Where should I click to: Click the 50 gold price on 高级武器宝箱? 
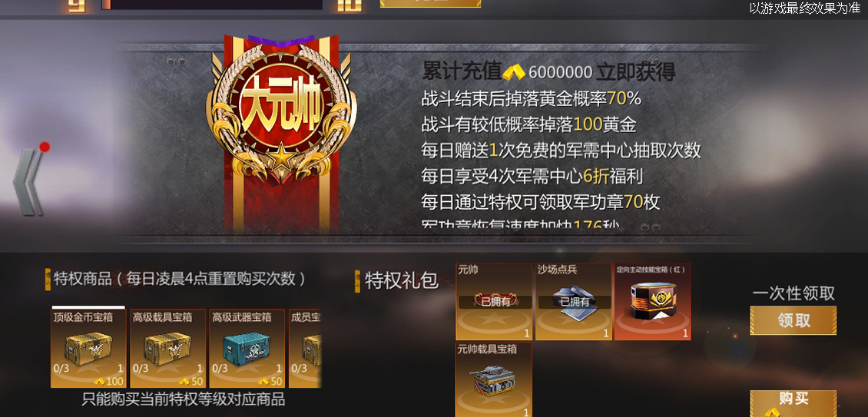[x=271, y=382]
